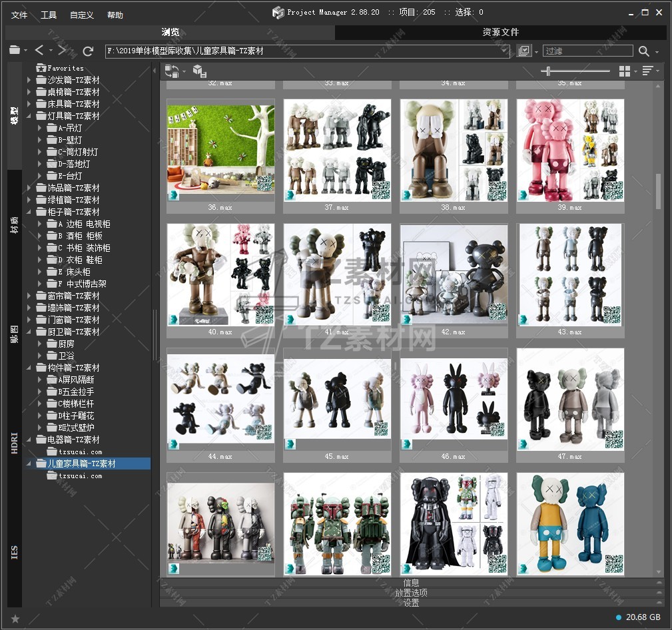Click the thumbnail grid view mode icon
Screen dimensions: 672x630
click(x=624, y=71)
